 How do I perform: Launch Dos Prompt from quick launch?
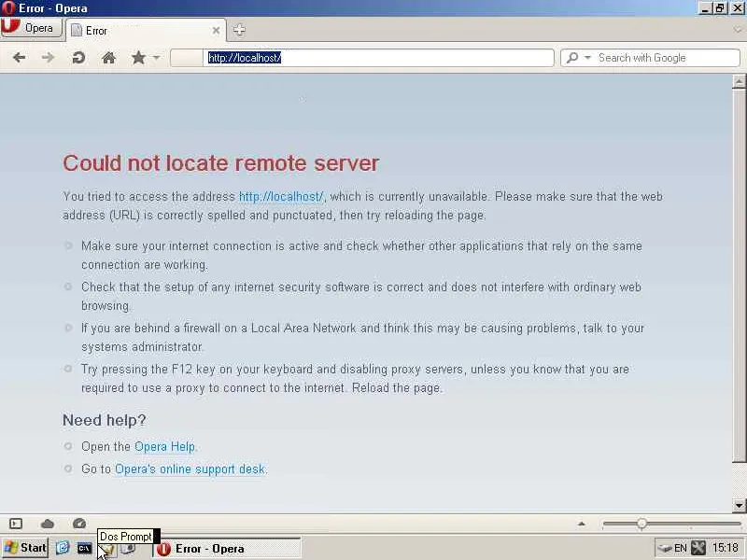click(x=84, y=549)
